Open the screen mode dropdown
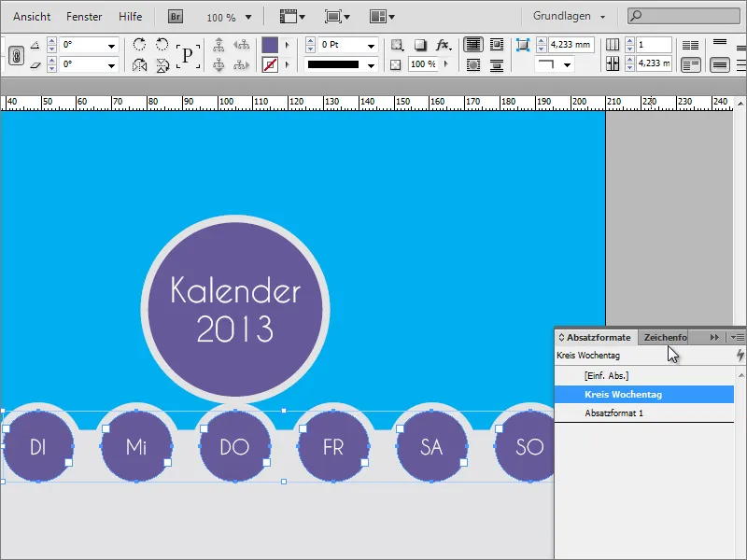747x560 pixels. coord(337,17)
